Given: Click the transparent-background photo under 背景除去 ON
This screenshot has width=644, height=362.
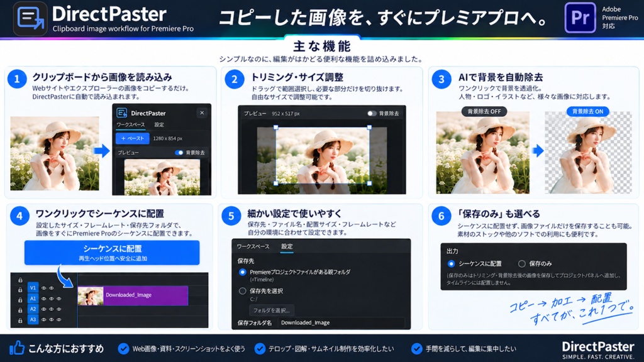Looking at the screenshot, I should [588, 152].
